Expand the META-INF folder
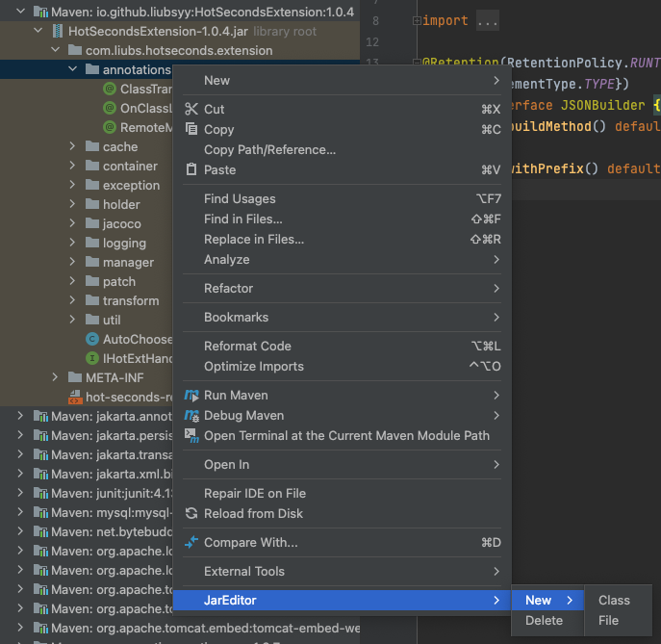This screenshot has width=661, height=644. pyautogui.click(x=55, y=377)
